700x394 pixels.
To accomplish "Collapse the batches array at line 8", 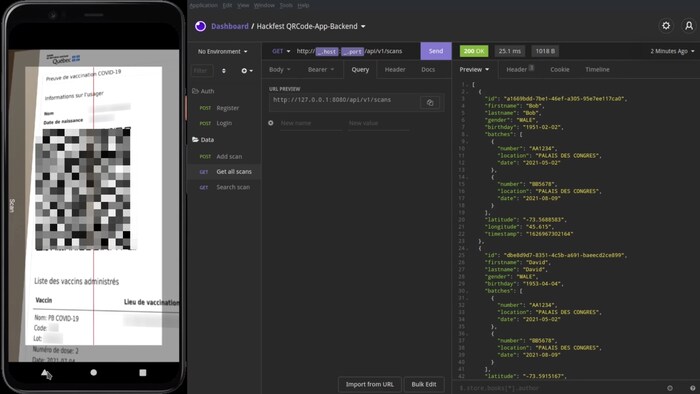I will pyautogui.click(x=467, y=134).
